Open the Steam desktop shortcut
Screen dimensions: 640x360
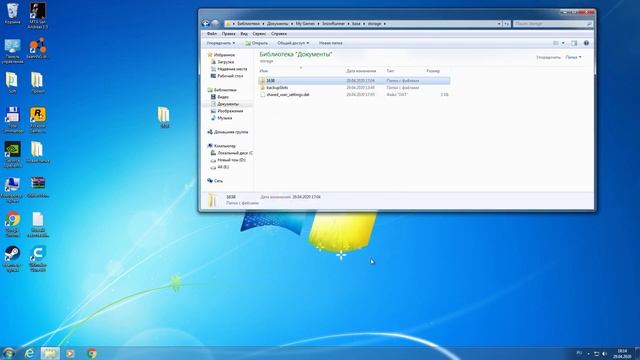12,259
